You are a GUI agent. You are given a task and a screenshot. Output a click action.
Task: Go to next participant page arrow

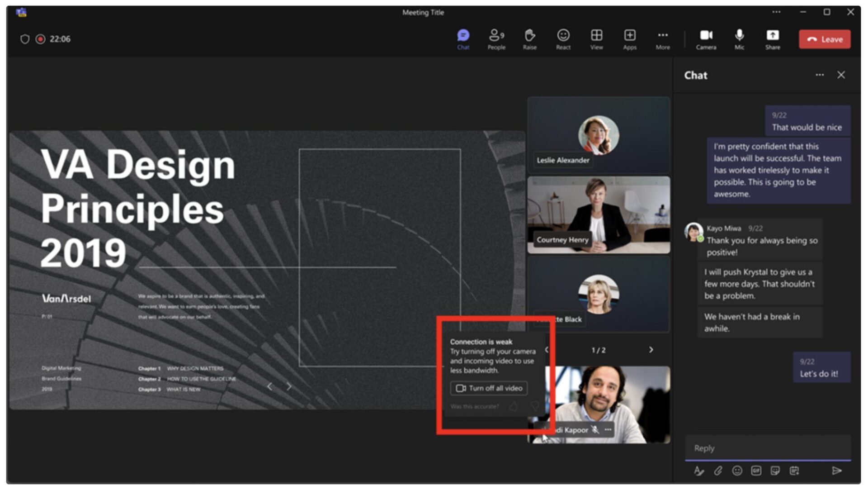(x=651, y=350)
